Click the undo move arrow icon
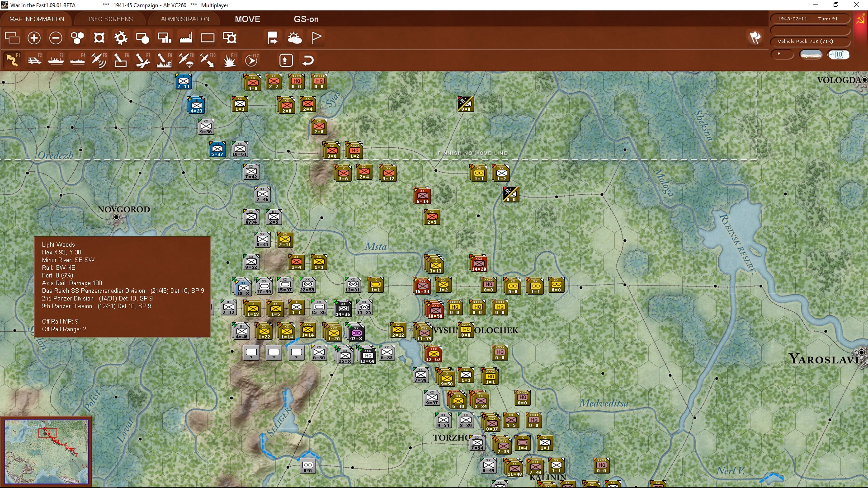868x488 pixels. [x=308, y=60]
